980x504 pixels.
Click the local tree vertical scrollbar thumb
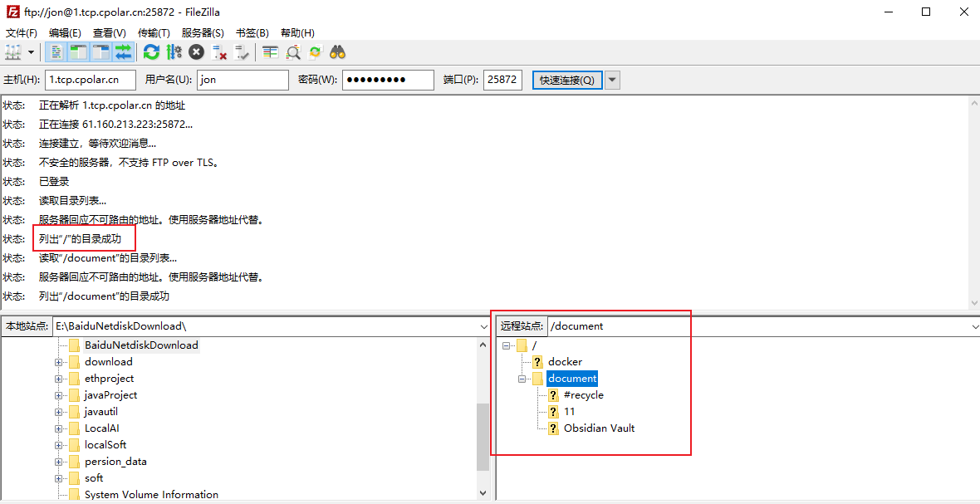pyautogui.click(x=483, y=437)
